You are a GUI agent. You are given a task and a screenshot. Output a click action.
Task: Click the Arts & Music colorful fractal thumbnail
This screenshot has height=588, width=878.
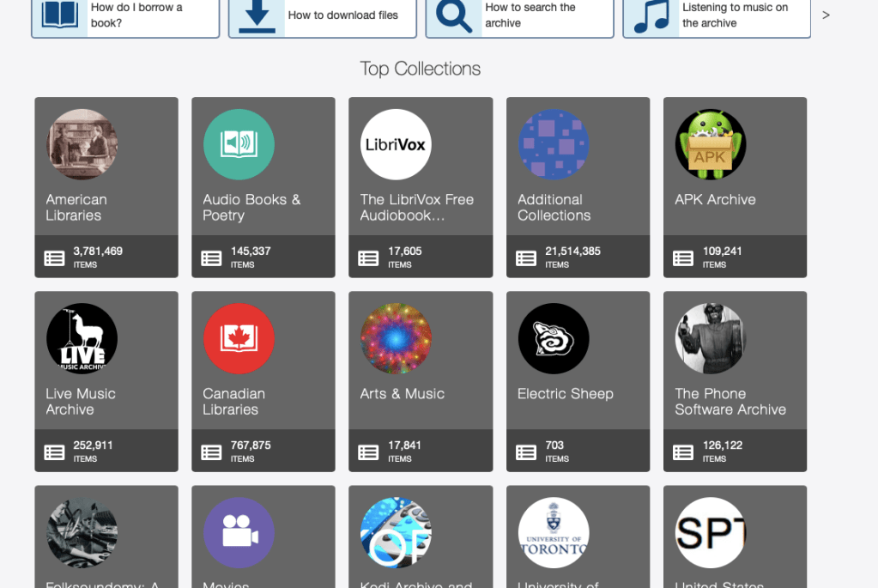tap(396, 338)
